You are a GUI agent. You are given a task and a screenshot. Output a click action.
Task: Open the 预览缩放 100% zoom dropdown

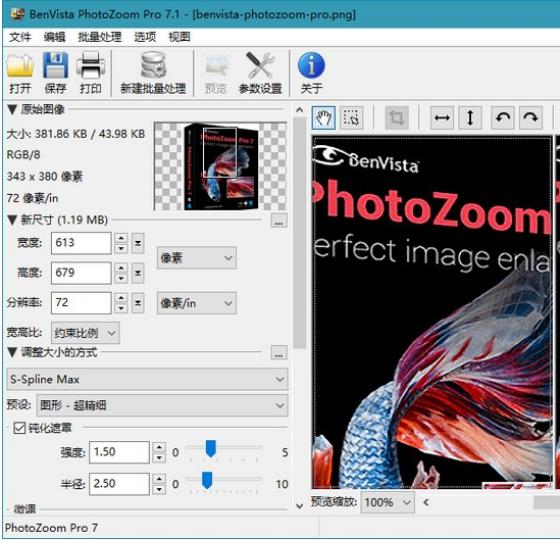click(388, 503)
